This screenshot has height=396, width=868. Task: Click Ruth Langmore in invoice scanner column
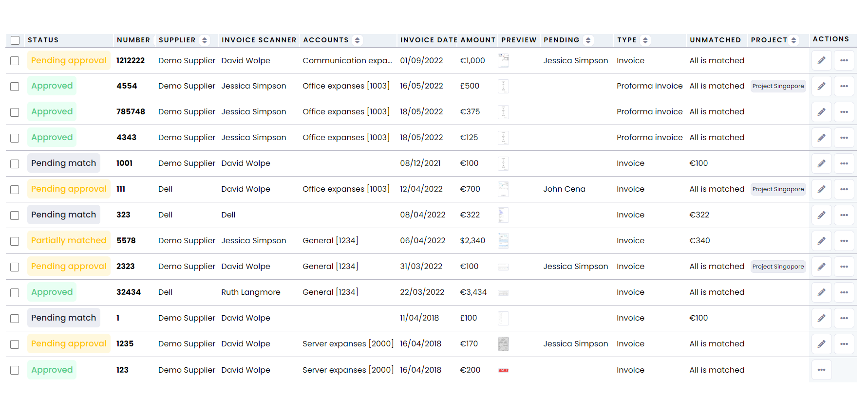pyautogui.click(x=251, y=292)
